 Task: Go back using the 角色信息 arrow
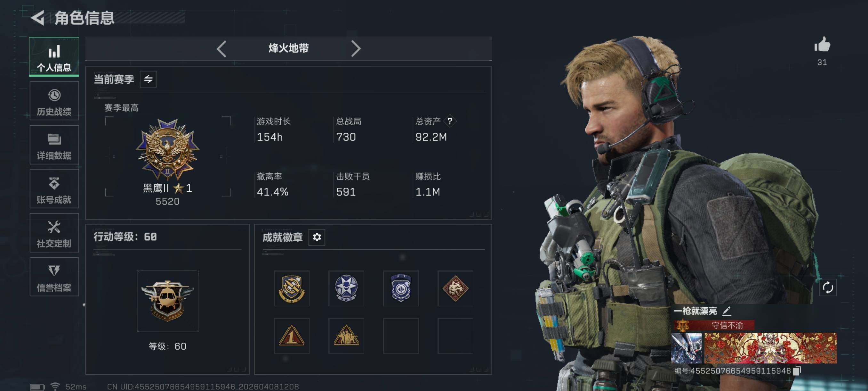(38, 18)
